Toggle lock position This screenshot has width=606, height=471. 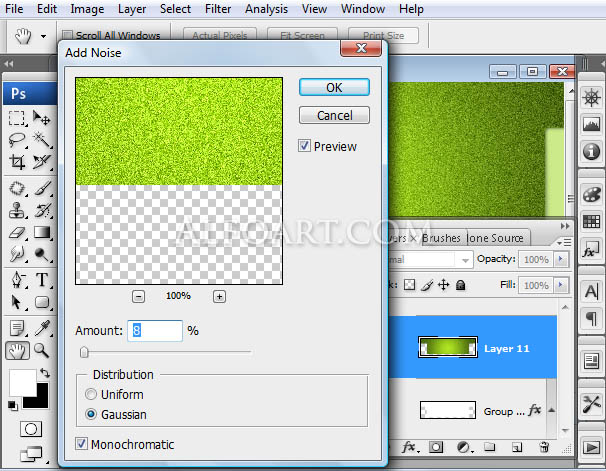pyautogui.click(x=443, y=285)
